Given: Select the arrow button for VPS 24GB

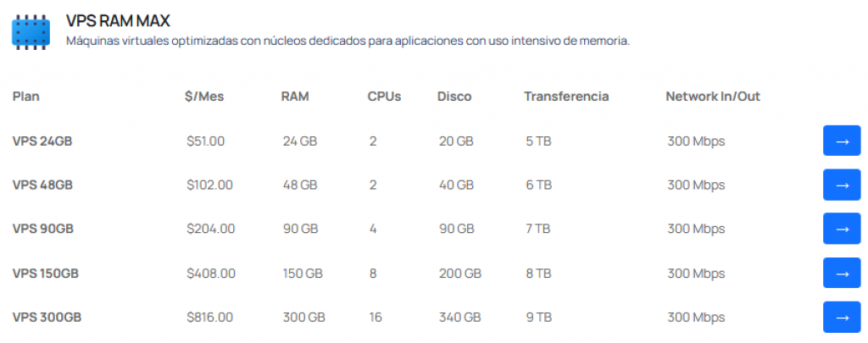Looking at the screenshot, I should [842, 141].
